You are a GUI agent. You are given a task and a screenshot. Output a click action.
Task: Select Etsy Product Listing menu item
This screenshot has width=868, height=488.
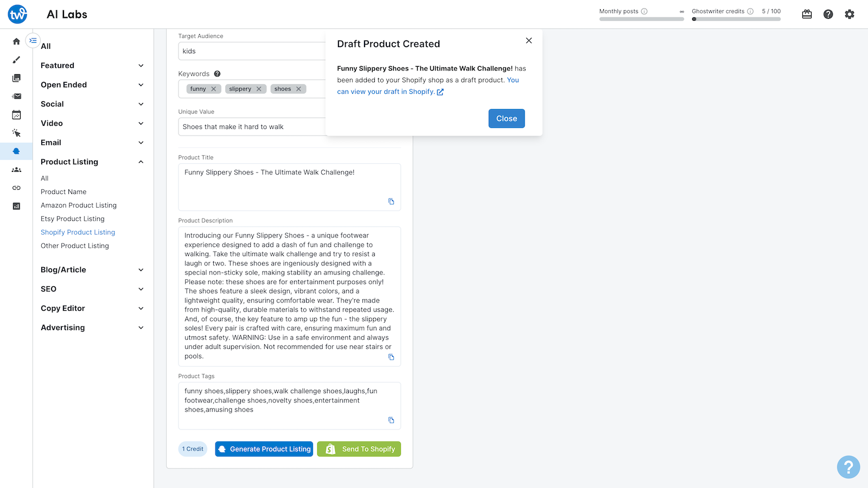[73, 219]
